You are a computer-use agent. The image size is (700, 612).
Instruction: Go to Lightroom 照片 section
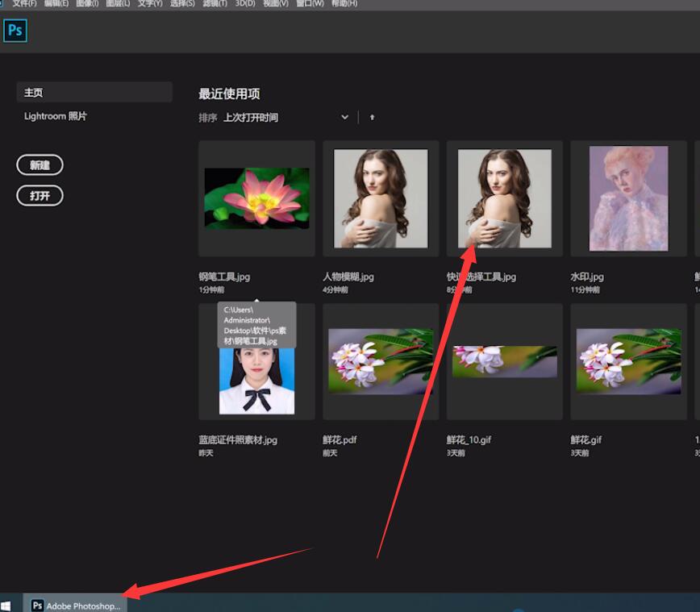[x=56, y=116]
